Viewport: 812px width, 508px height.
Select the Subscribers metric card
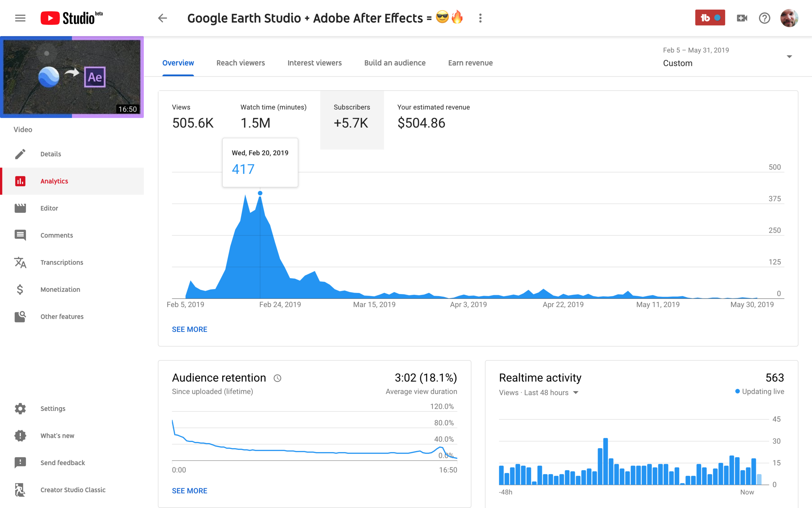(352, 120)
